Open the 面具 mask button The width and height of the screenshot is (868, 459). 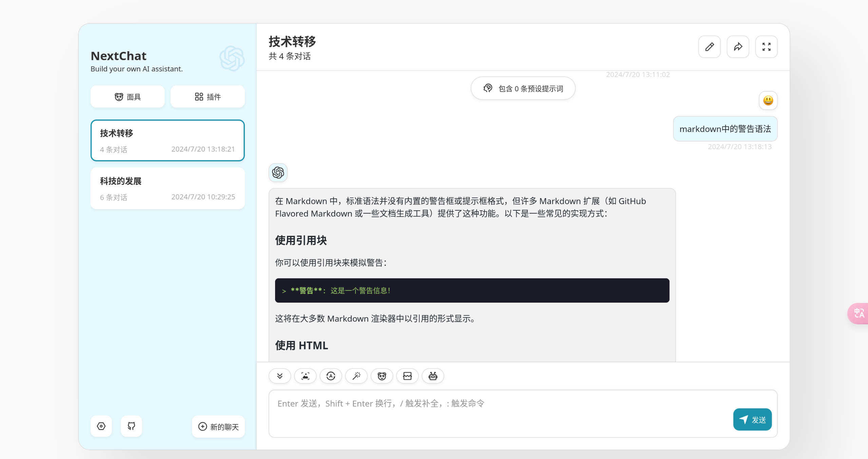pos(128,97)
